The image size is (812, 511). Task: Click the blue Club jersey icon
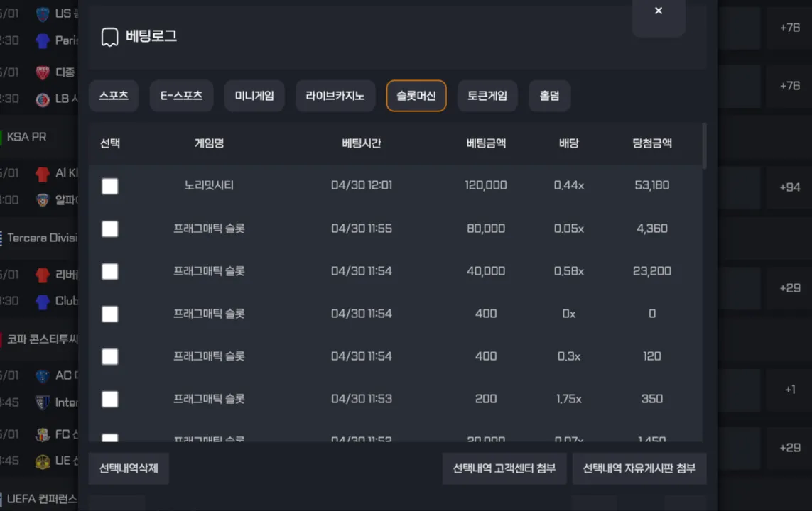coord(43,301)
